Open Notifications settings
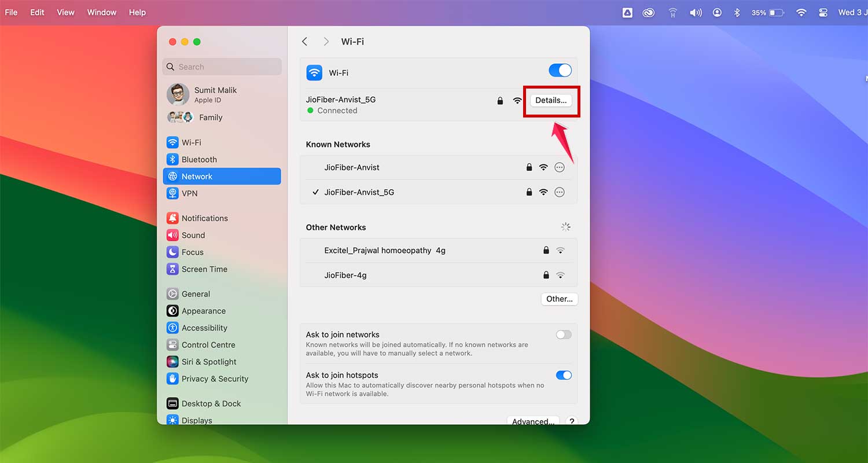Viewport: 868px width, 463px height. (204, 218)
